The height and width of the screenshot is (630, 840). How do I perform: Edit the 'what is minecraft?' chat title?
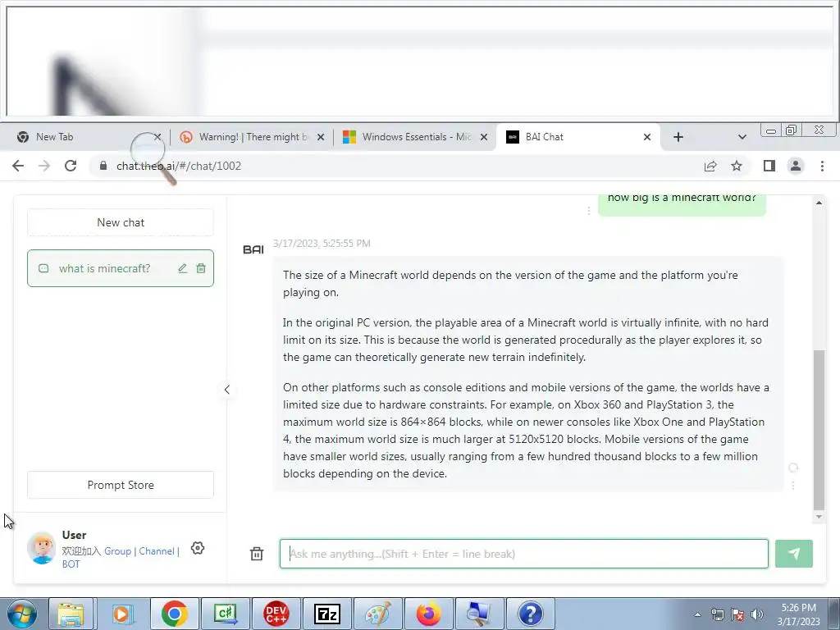(x=183, y=268)
